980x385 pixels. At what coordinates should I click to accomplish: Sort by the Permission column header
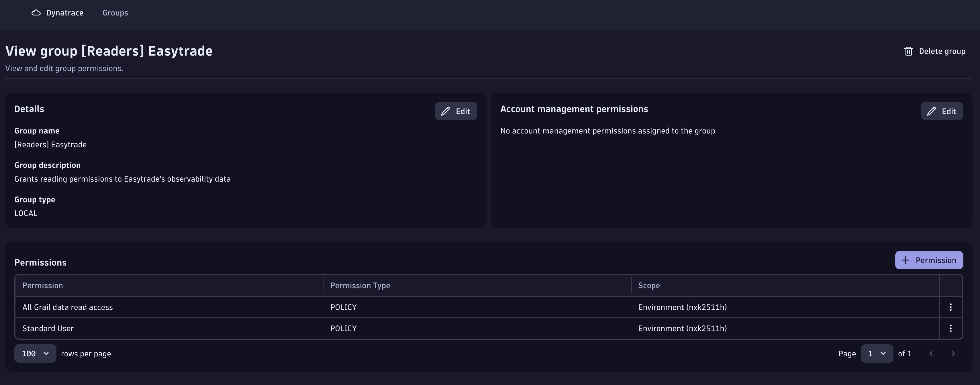pos(43,285)
